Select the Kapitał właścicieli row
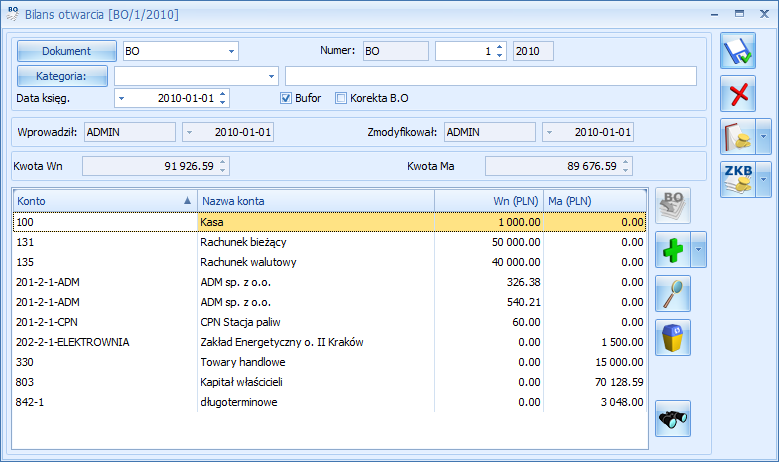 point(329,382)
